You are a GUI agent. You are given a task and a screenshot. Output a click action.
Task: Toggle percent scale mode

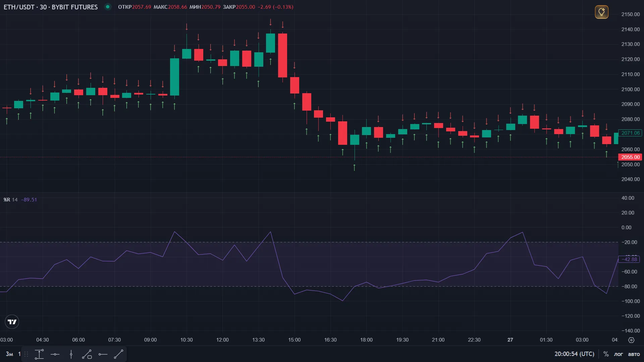click(x=606, y=354)
